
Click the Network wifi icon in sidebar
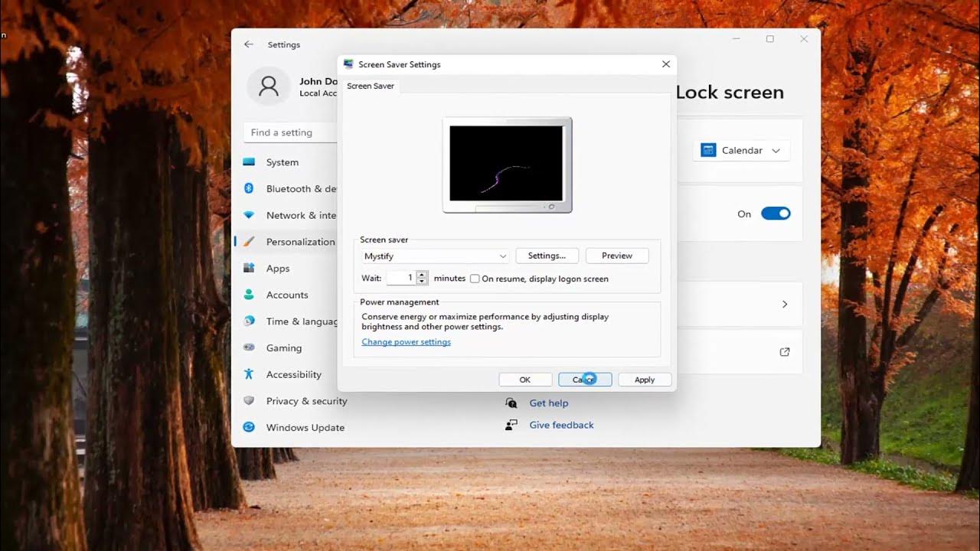pyautogui.click(x=249, y=215)
